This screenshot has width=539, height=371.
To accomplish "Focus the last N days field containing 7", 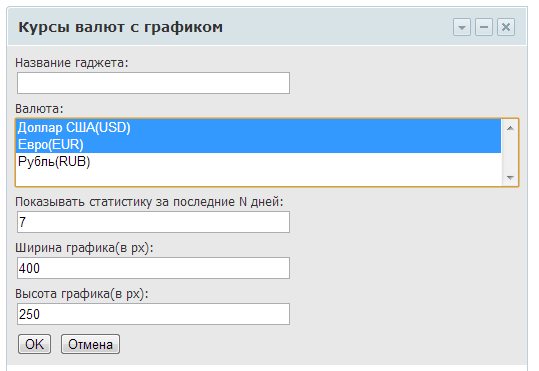I will click(x=153, y=222).
